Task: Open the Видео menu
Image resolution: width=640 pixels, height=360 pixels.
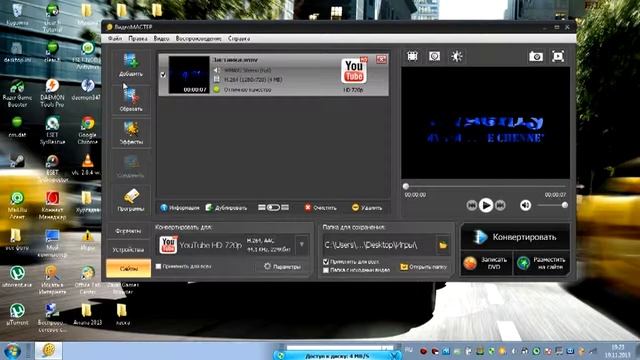Action: coord(161,38)
